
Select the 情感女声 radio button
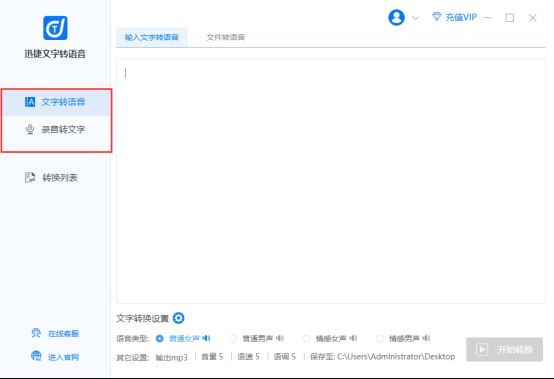pos(306,338)
